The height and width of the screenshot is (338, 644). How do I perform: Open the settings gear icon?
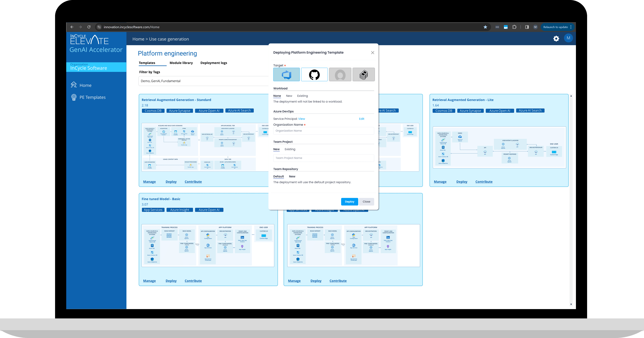(x=556, y=38)
